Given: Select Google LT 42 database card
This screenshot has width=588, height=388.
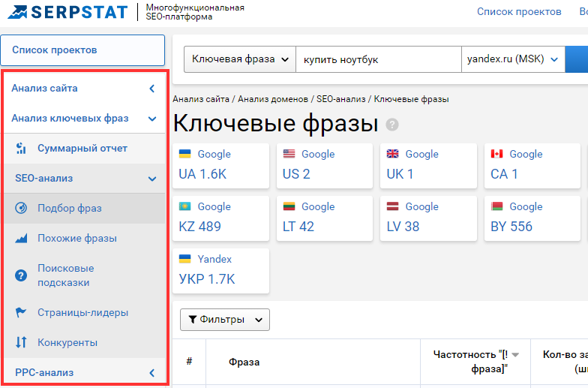Looking at the screenshot, I should 325,218.
